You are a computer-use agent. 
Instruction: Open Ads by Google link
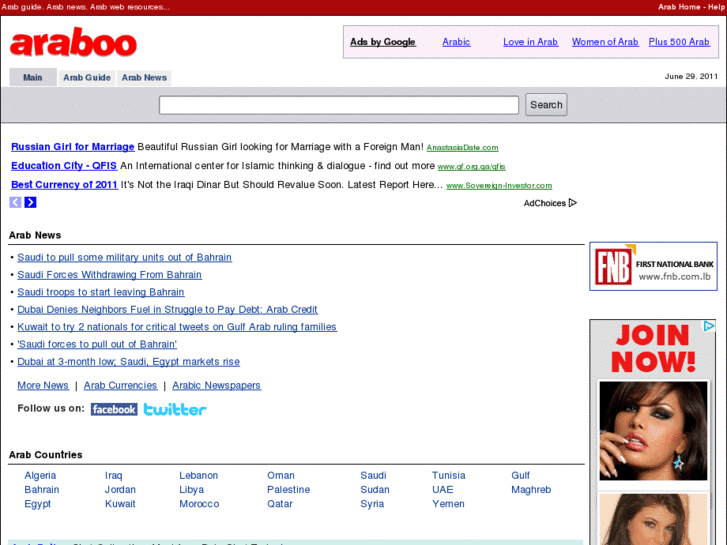[x=383, y=42]
